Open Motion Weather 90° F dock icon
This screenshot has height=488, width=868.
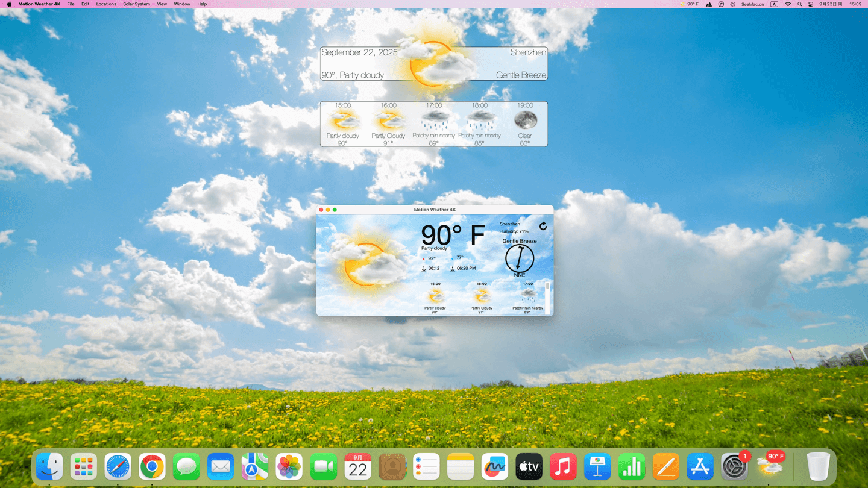[771, 466]
